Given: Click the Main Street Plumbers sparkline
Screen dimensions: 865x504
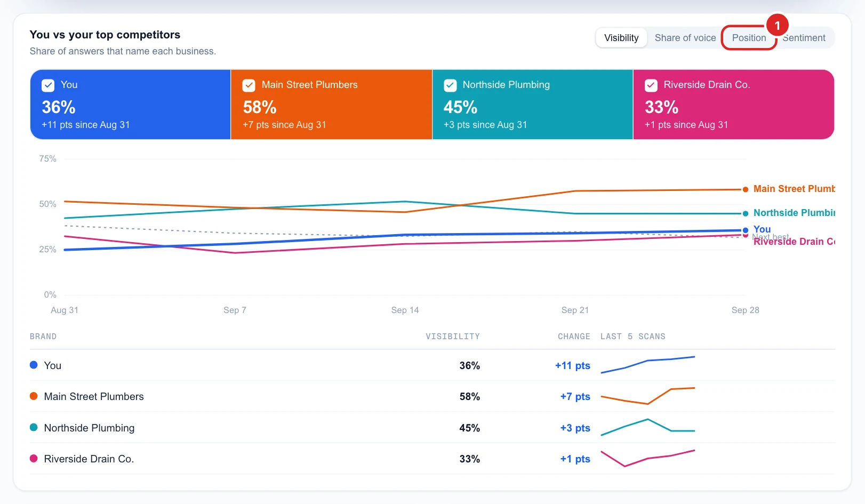Looking at the screenshot, I should coord(648,396).
